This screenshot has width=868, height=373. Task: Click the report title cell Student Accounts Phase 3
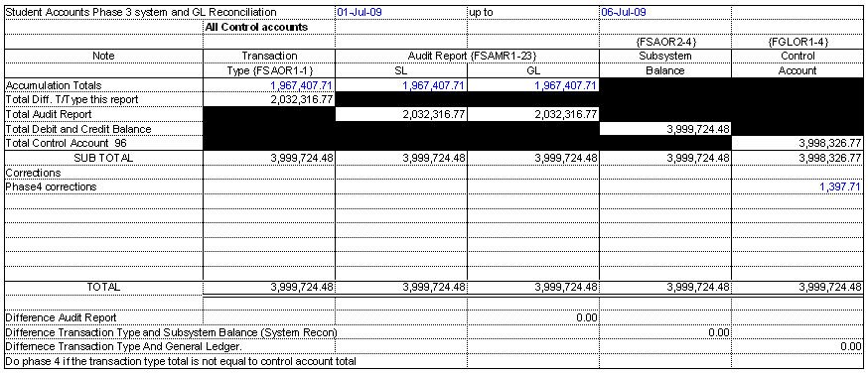click(170, 12)
